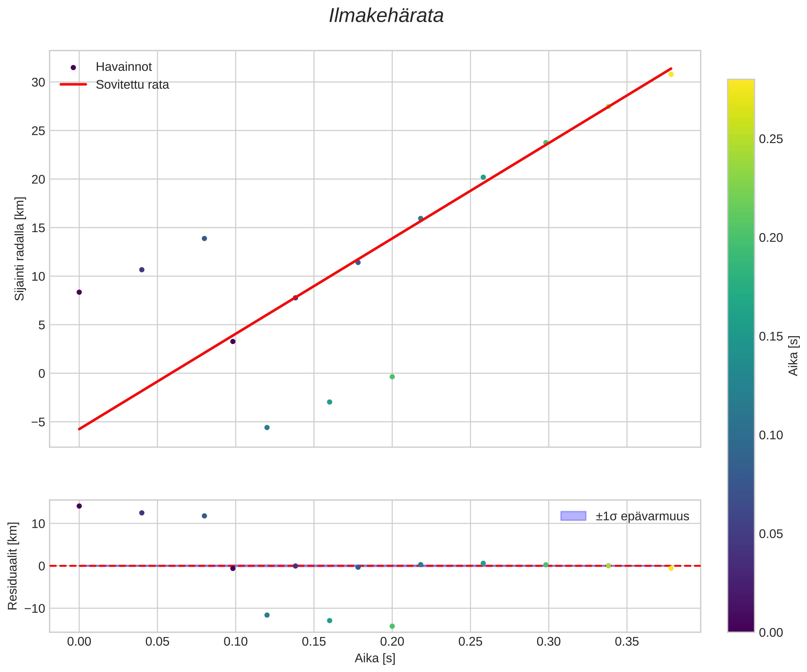
Task: Click the green outlier point near 0 km
Action: pos(392,376)
